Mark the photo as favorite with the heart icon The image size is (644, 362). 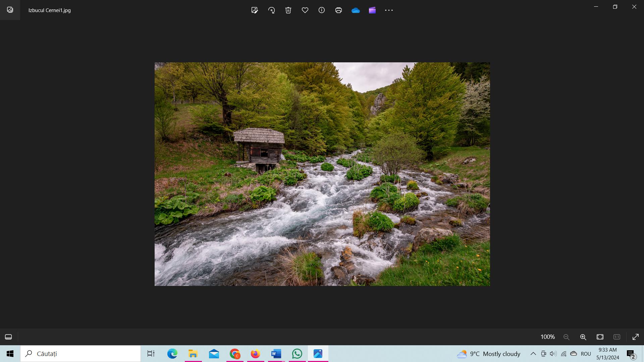305,10
